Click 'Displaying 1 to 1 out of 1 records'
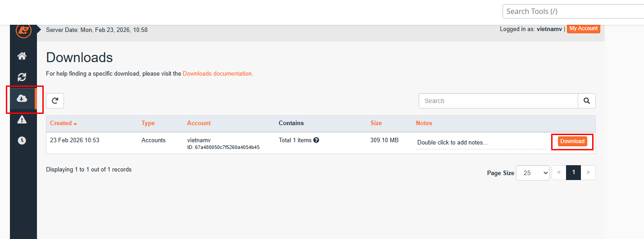The width and height of the screenshot is (644, 239). click(x=89, y=170)
